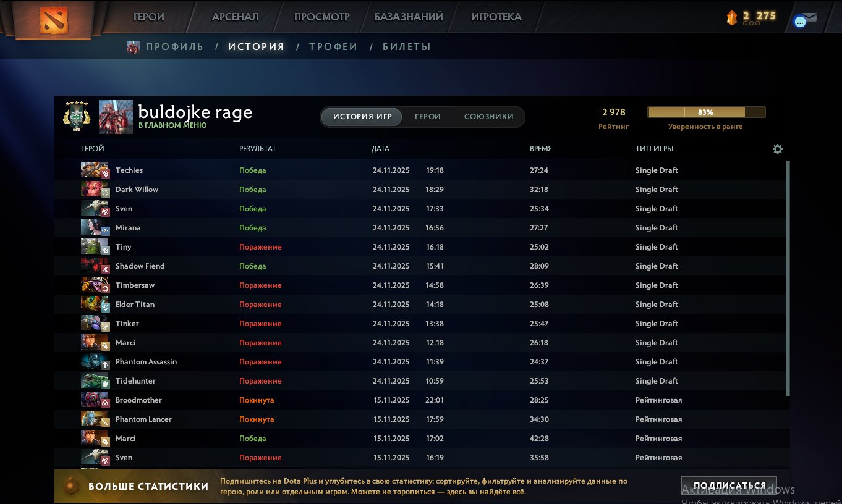842x504 pixels.
Task: Click the match history scrollbar
Action: pos(787,278)
